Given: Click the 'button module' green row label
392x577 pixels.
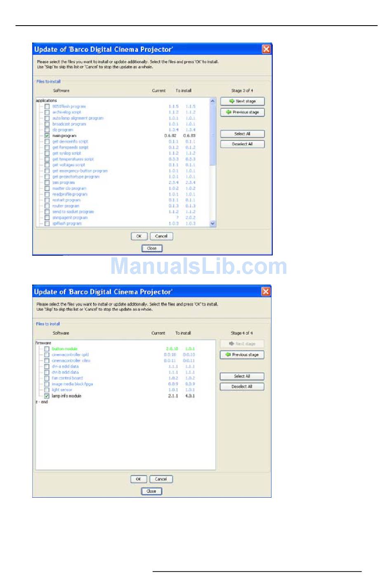Looking at the screenshot, I should 65,349.
